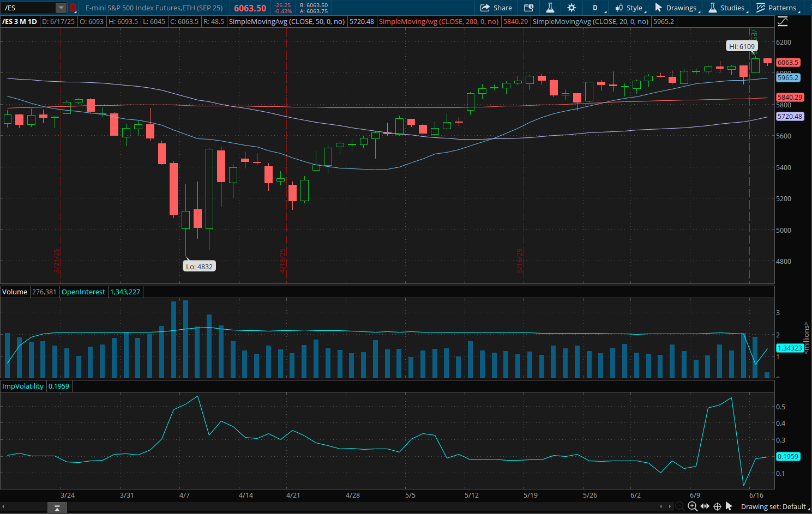Click the zoom-in magnifier icon
The height and width of the screenshot is (514, 812).
693,506
